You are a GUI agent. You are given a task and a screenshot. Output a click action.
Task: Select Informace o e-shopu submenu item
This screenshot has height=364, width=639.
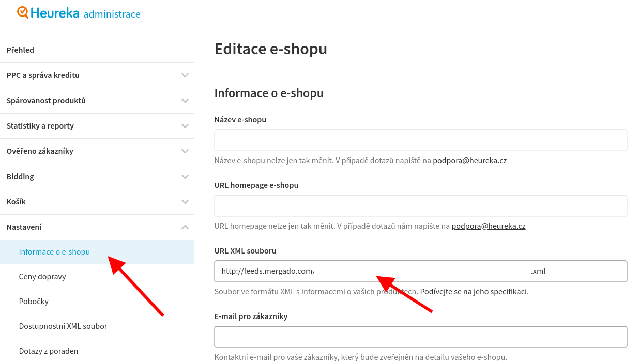pos(97,252)
